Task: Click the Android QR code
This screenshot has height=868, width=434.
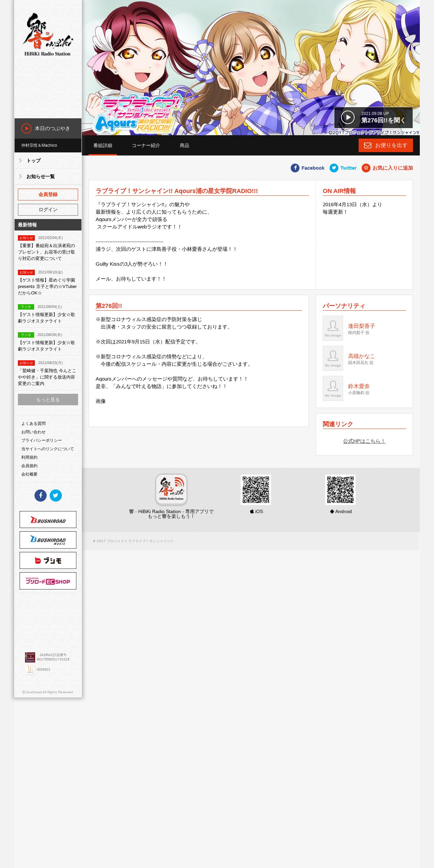Action: point(340,490)
